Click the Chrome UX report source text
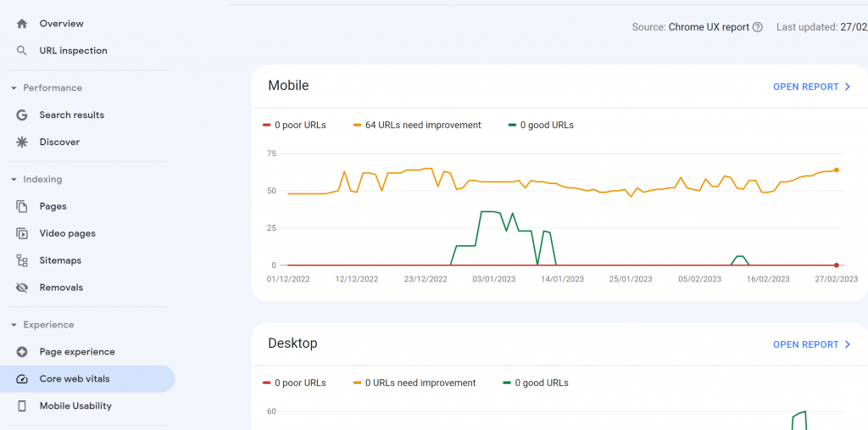This screenshot has height=430, width=868. [709, 27]
